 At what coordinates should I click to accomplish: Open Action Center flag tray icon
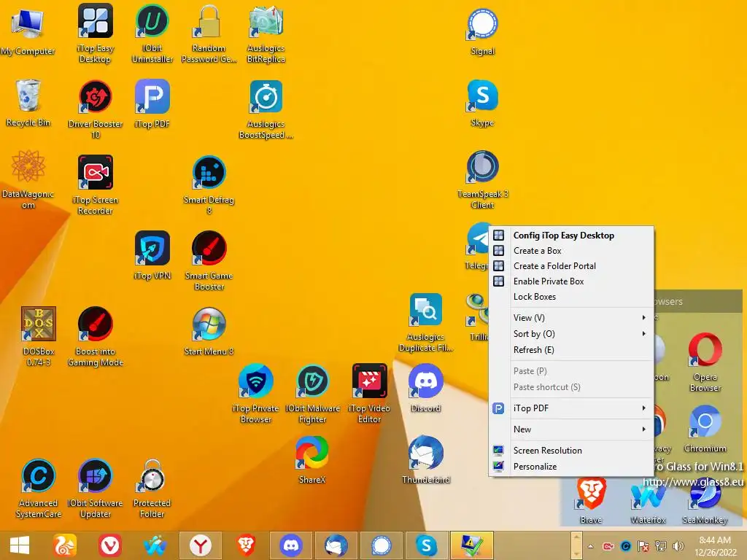pos(643,546)
